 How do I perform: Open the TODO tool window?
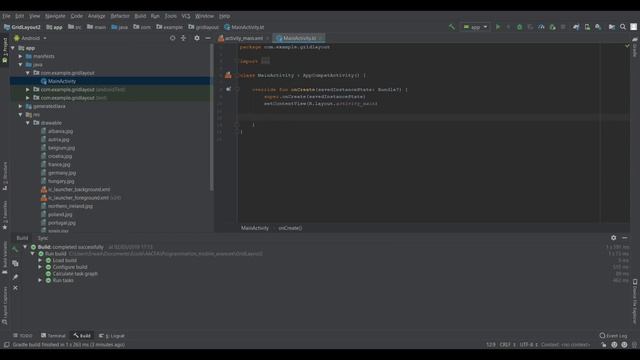pos(22,336)
